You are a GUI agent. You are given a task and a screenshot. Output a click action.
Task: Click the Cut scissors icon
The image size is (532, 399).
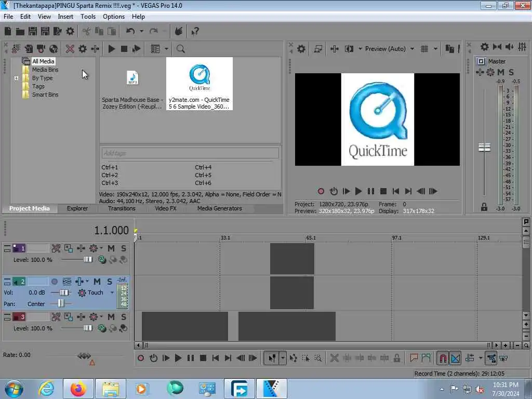pyautogui.click(x=87, y=32)
